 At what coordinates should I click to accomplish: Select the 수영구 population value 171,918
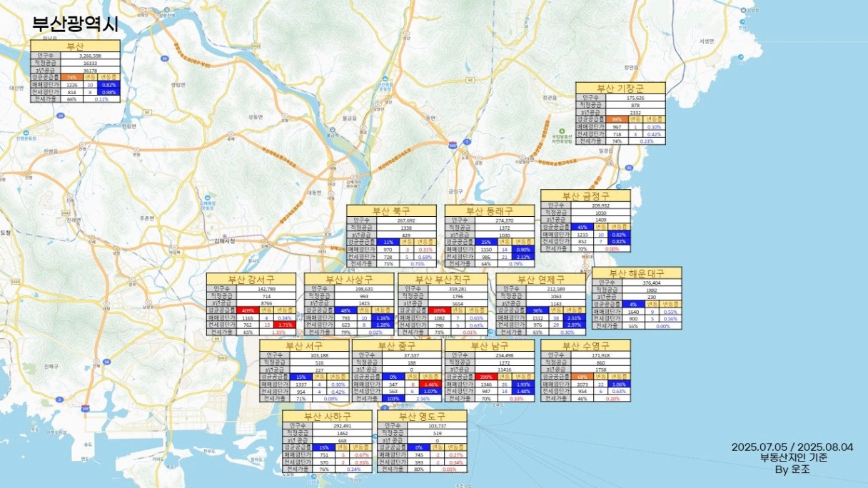pyautogui.click(x=600, y=355)
